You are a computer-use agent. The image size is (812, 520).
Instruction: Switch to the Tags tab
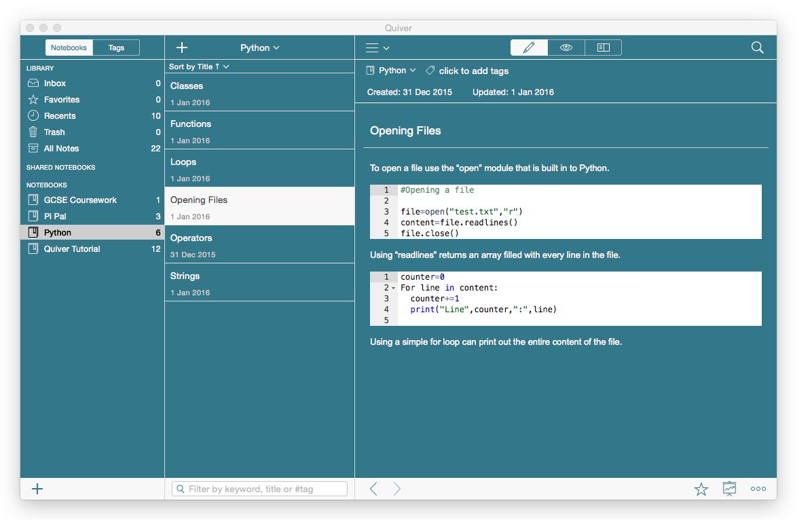pyautogui.click(x=116, y=48)
